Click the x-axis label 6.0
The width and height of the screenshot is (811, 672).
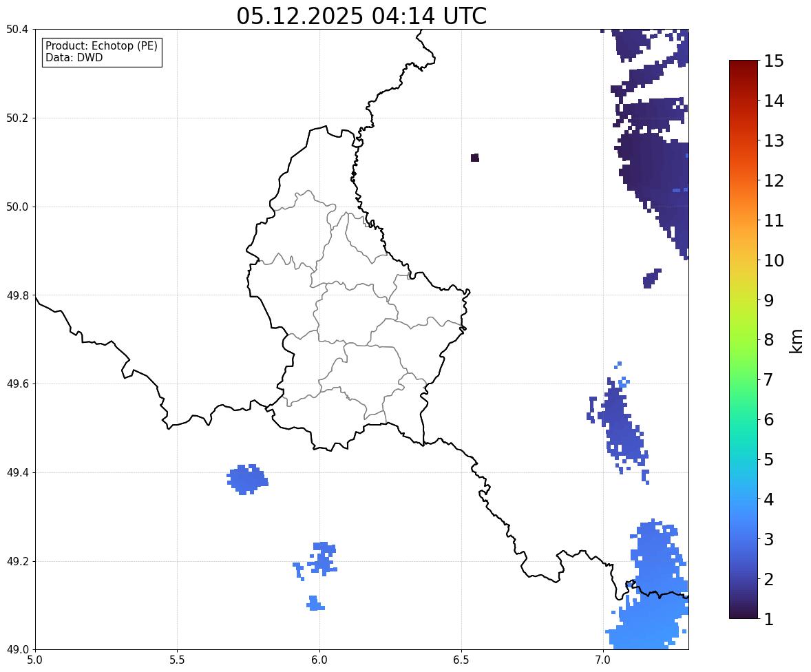pyautogui.click(x=319, y=660)
